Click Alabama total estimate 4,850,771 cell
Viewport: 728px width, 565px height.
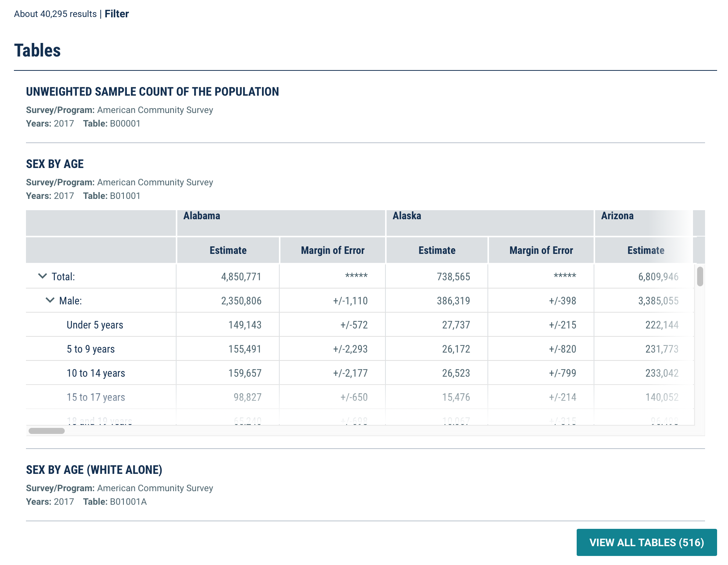241,277
